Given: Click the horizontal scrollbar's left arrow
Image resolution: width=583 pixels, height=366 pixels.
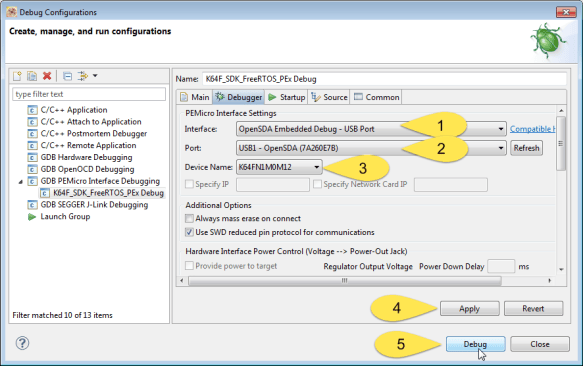Looking at the screenshot, I should coord(182,280).
